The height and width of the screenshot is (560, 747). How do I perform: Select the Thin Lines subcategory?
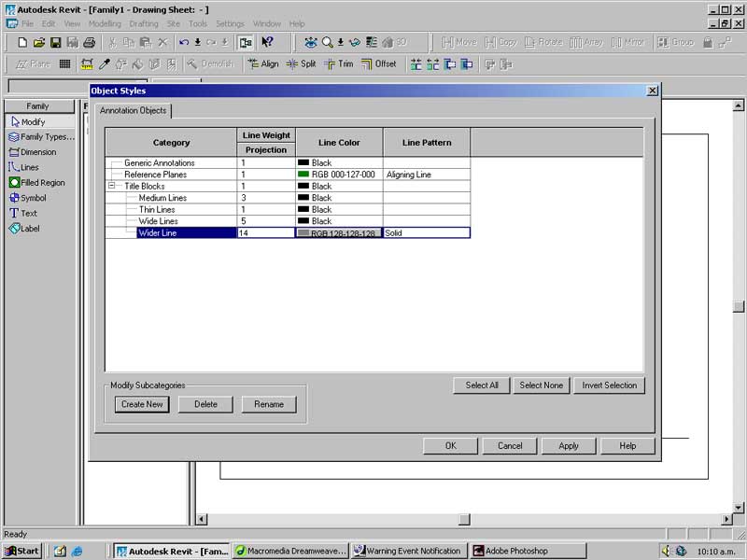[x=157, y=209]
